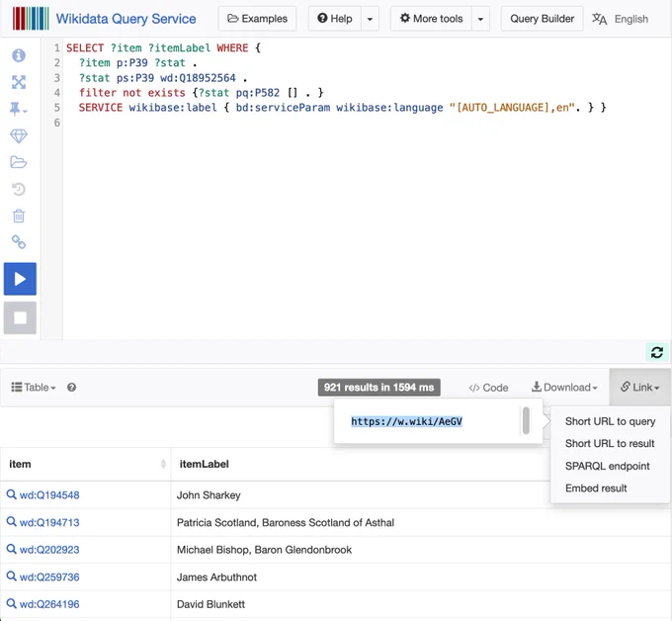Open the pin prefixes icon in the sidebar
Viewport: 672px width, 621px height.
tap(18, 109)
